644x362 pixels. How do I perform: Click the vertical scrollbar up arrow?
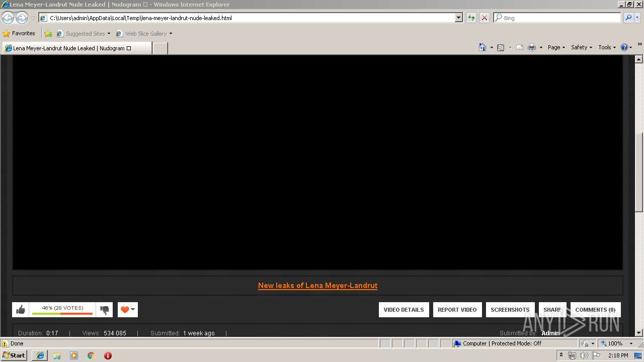639,59
